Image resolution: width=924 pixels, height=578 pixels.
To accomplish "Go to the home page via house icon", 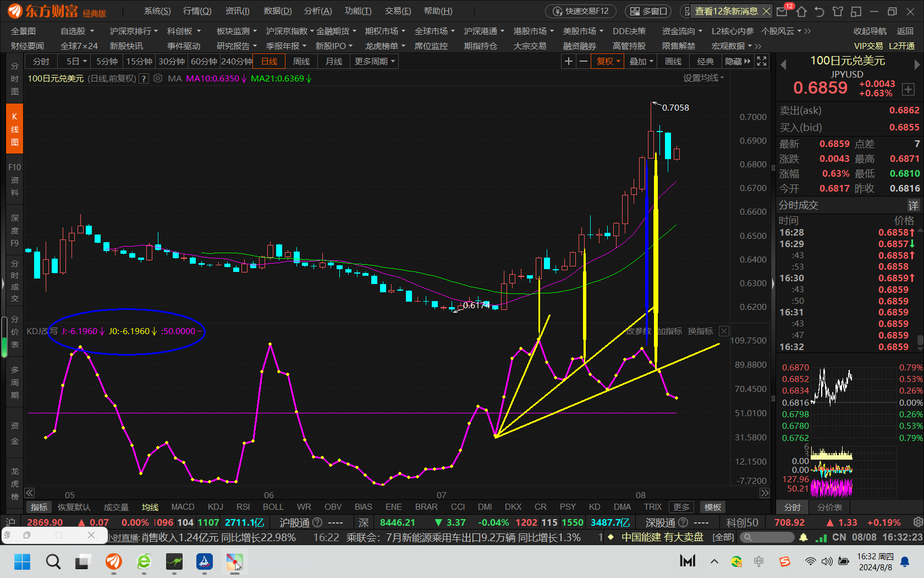I will (x=801, y=11).
